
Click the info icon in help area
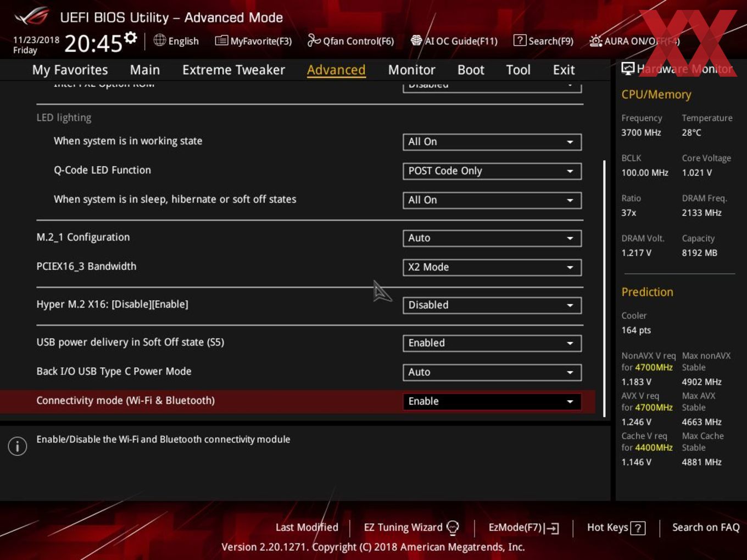point(18,446)
